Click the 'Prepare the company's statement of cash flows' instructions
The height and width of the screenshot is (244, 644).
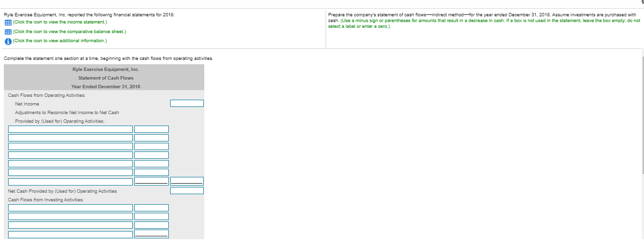(x=484, y=21)
